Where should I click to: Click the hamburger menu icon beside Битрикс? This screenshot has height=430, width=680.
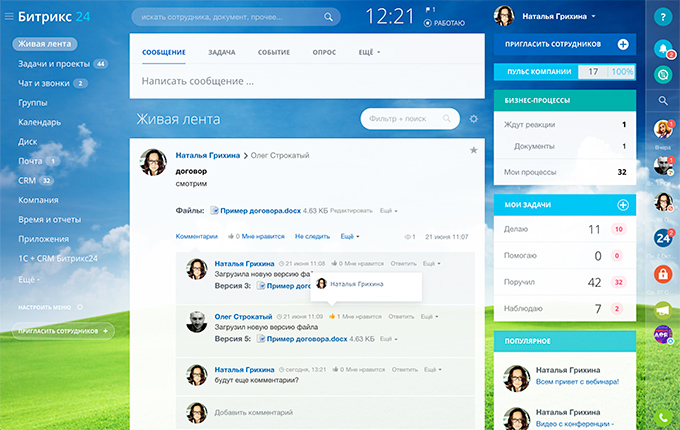coord(10,17)
